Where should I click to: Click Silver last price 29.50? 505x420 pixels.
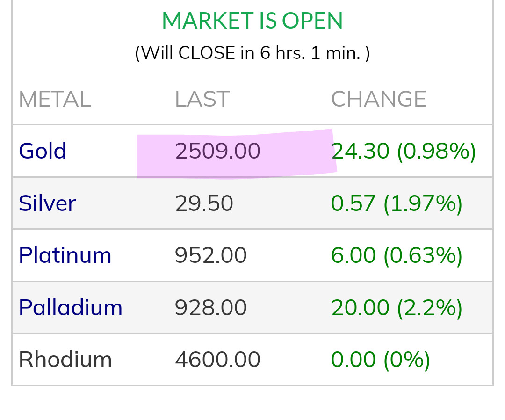[204, 203]
